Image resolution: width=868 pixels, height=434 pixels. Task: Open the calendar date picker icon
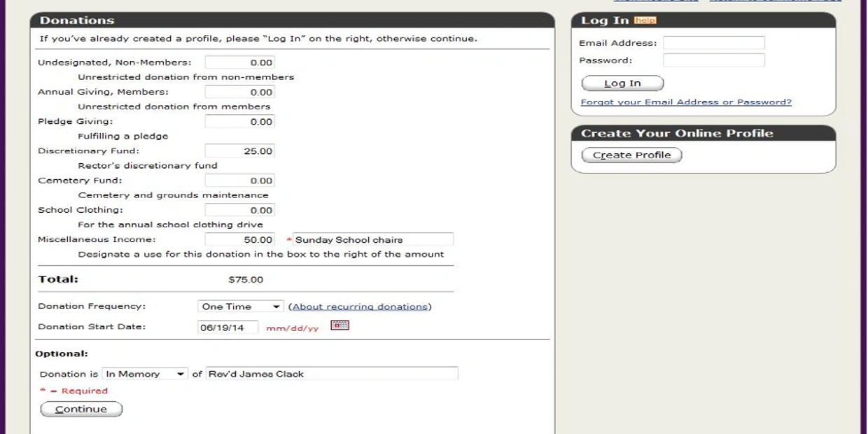coord(339,325)
